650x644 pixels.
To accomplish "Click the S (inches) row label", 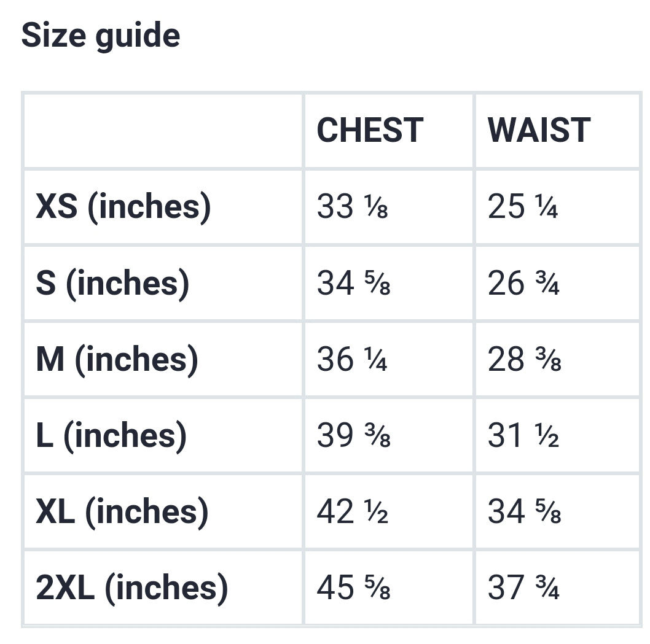I will (x=112, y=283).
